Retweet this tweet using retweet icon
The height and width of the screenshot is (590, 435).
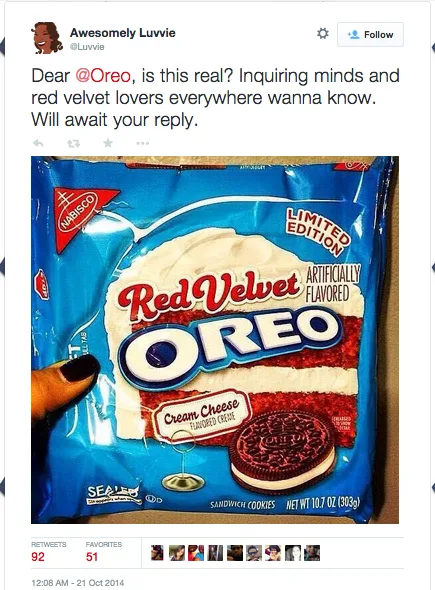coord(73,143)
